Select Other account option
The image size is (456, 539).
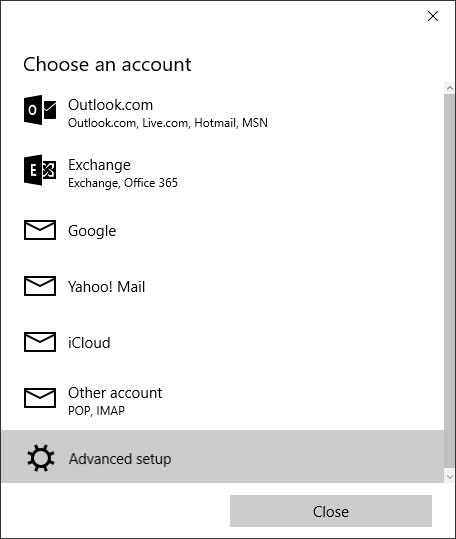(x=222, y=400)
